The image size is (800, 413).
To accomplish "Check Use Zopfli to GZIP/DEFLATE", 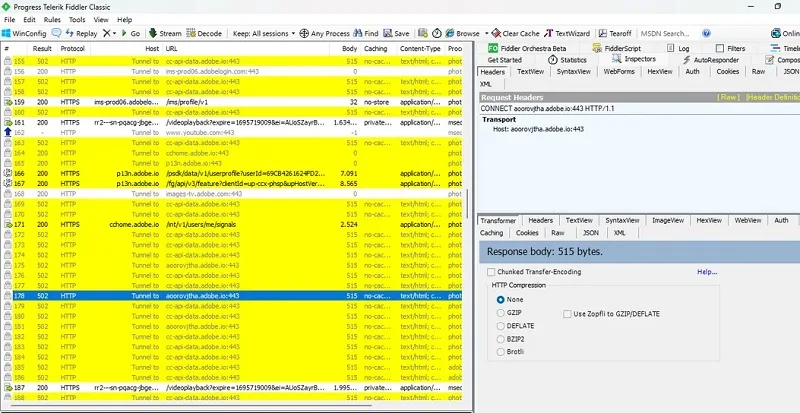I will pyautogui.click(x=567, y=314).
